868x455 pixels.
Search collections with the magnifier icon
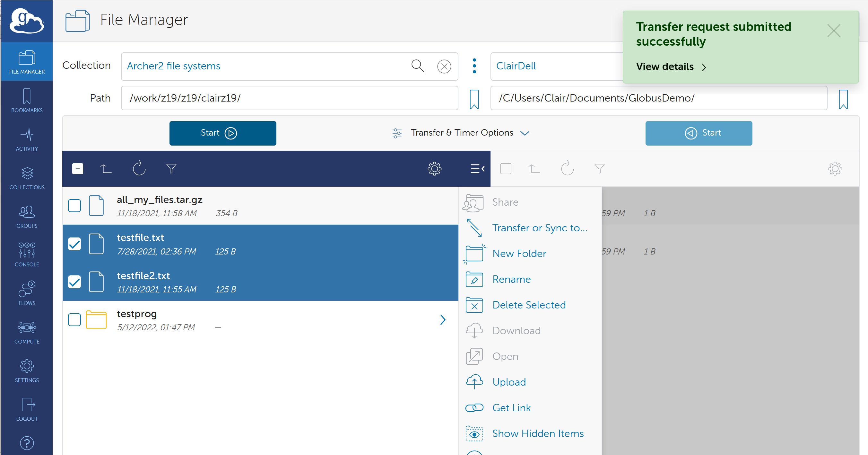pos(418,66)
